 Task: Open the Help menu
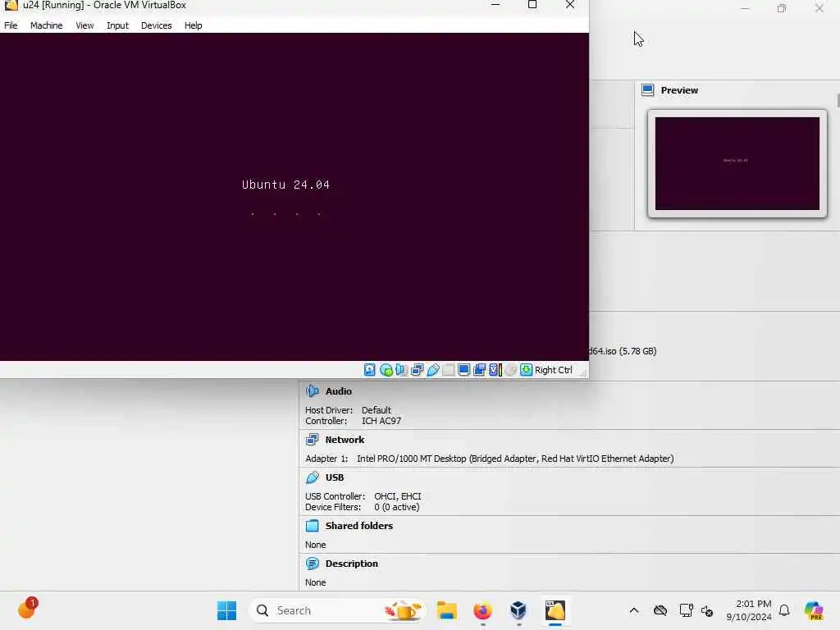click(x=194, y=25)
